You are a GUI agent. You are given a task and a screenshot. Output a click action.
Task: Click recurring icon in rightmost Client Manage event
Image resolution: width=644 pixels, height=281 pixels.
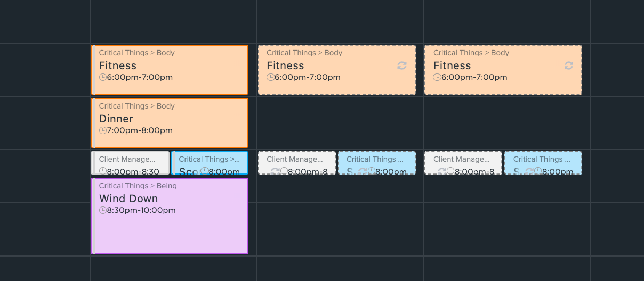[x=442, y=171]
